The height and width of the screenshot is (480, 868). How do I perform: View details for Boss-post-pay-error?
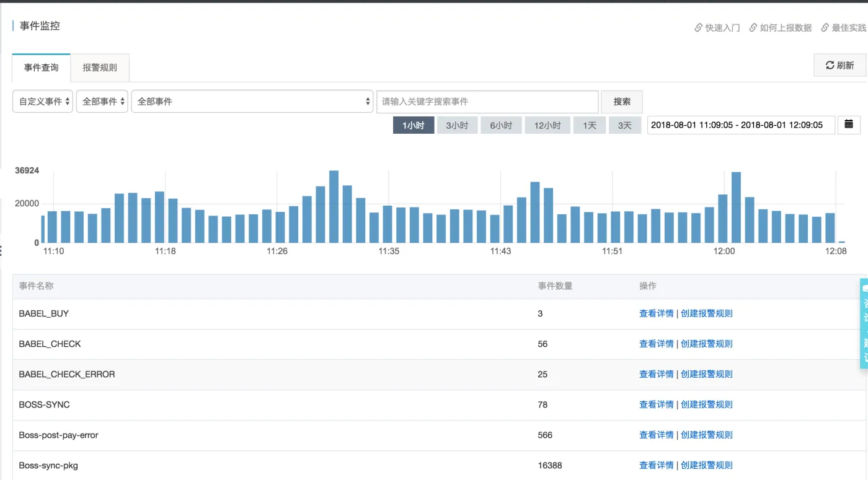(656, 435)
